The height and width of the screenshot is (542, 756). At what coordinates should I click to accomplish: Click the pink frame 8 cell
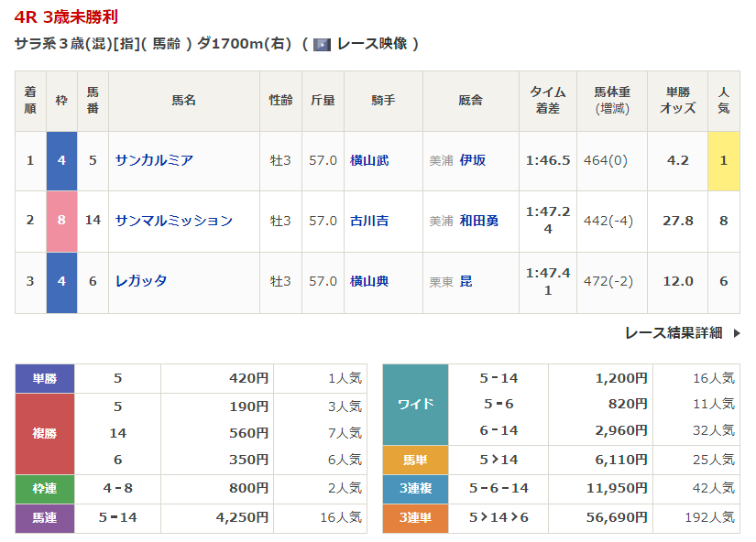tap(61, 221)
